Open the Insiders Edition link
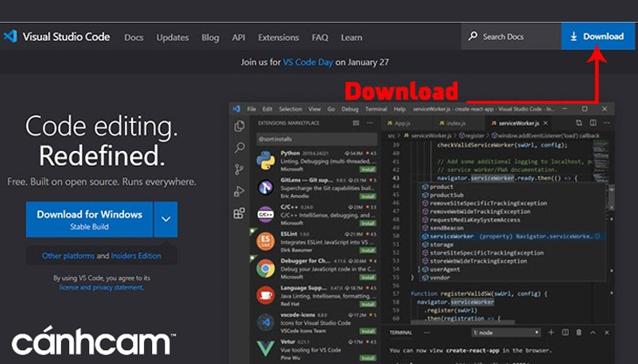Viewport: 638px width, 364px height. point(135,256)
